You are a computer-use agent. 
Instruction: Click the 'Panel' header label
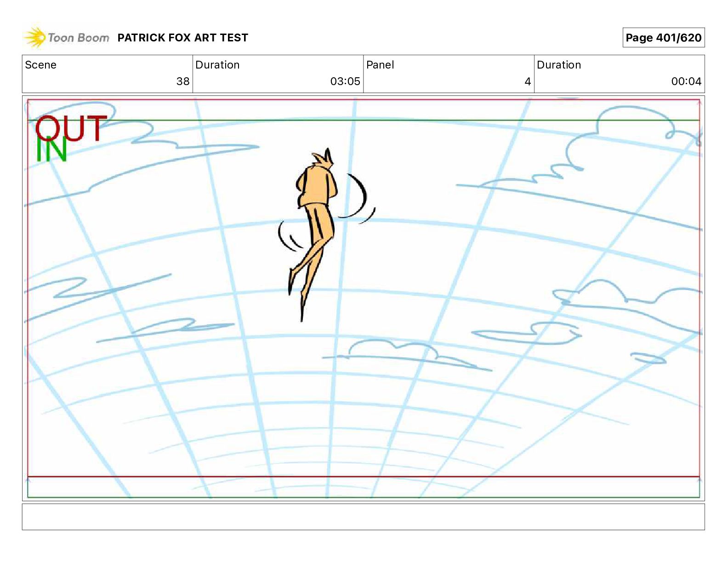380,65
